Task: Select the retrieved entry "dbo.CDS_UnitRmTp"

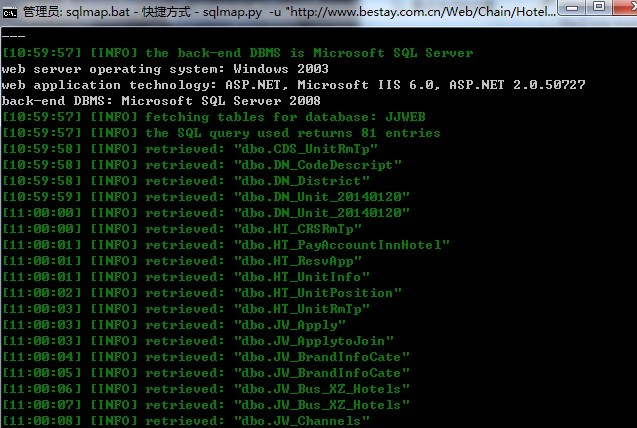Action: tap(306, 149)
